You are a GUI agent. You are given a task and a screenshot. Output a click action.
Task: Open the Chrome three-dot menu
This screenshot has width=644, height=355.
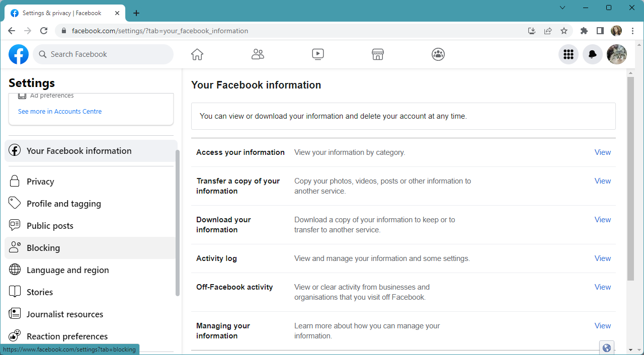632,31
